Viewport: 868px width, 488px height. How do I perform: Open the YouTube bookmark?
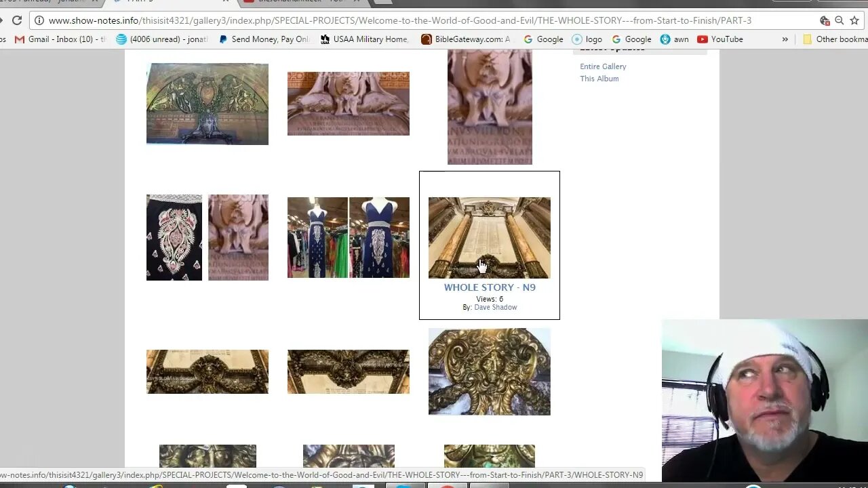tap(719, 39)
